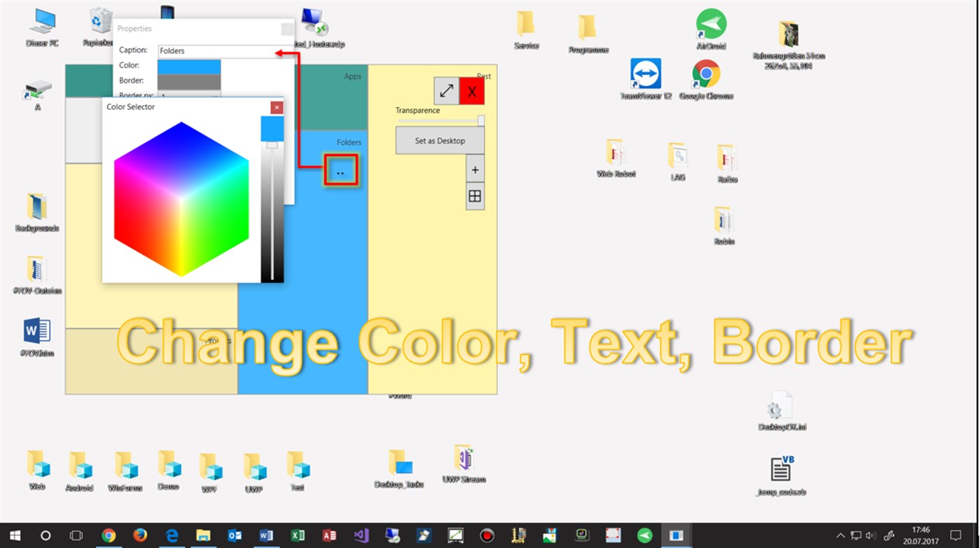Click the diagonal resize arrows icon on the tile panel
Viewport: 980px width, 548px height.
446,90
